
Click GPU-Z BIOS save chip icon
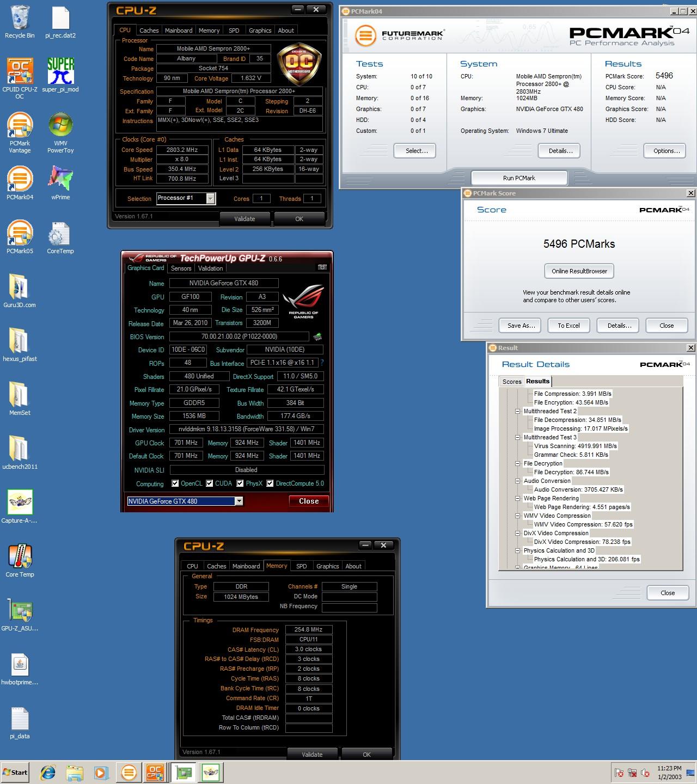[x=317, y=336]
